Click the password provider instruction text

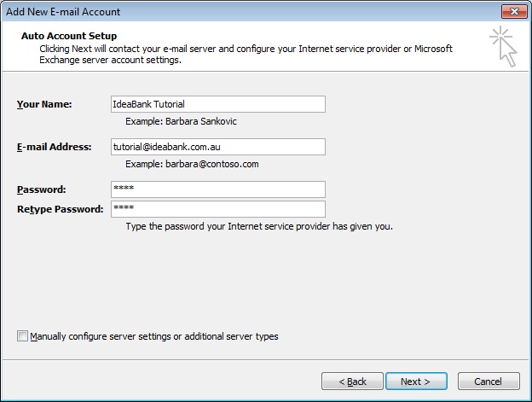259,226
